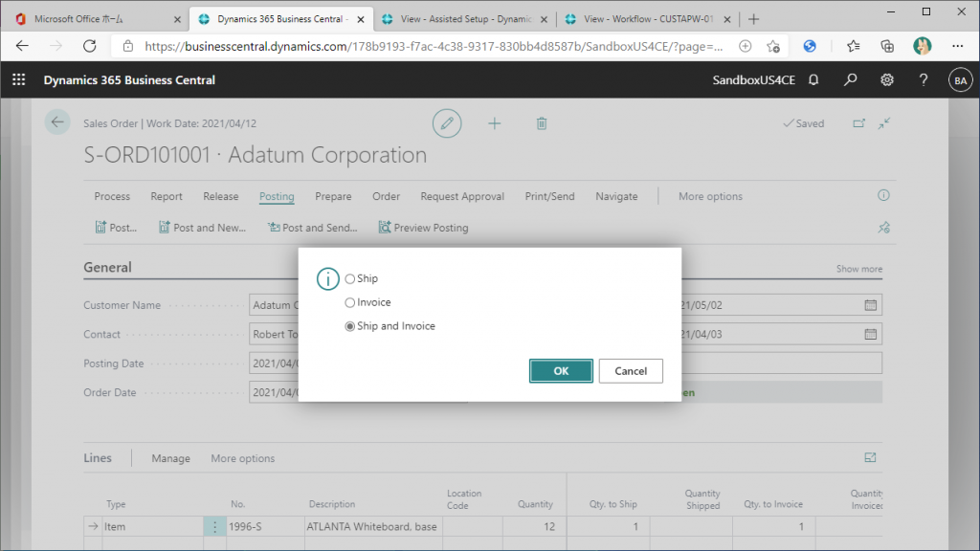980x551 pixels.
Task: Cancel the posting dialog
Action: (631, 371)
